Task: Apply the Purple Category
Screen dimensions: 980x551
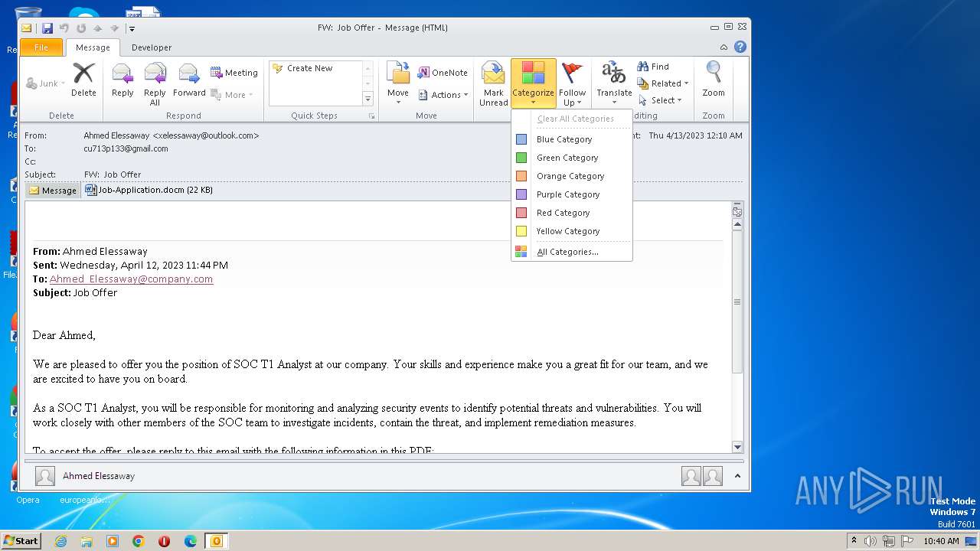Action: pos(572,194)
